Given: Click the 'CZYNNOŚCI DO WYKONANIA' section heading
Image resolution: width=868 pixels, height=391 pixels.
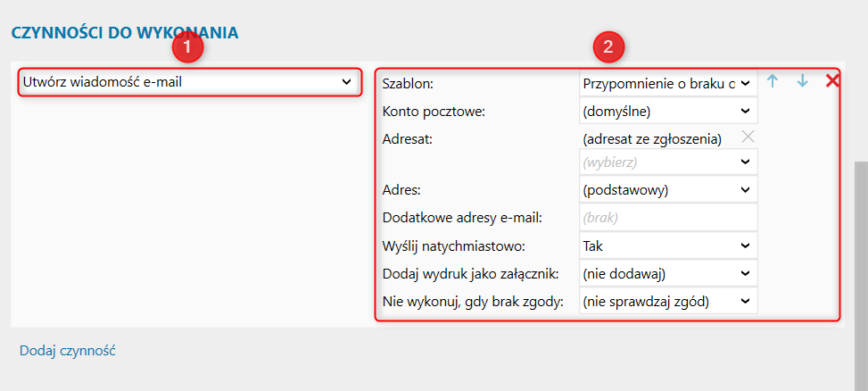Looking at the screenshot, I should click(124, 32).
